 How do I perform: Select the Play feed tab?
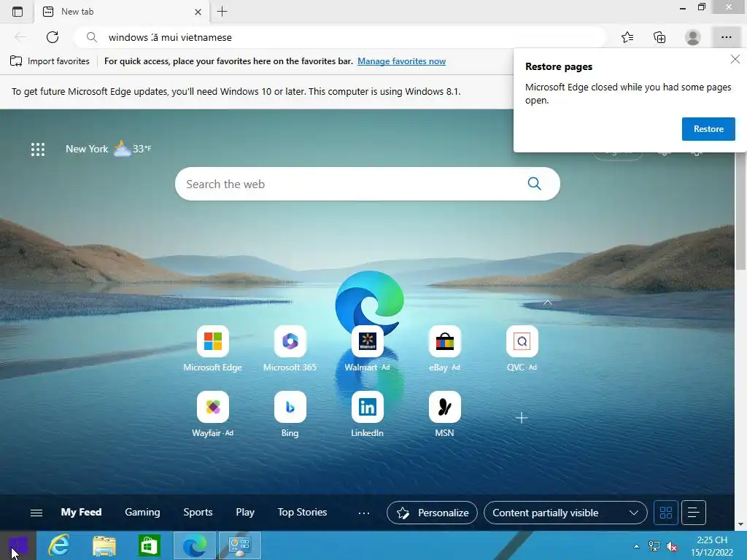pyautogui.click(x=245, y=513)
